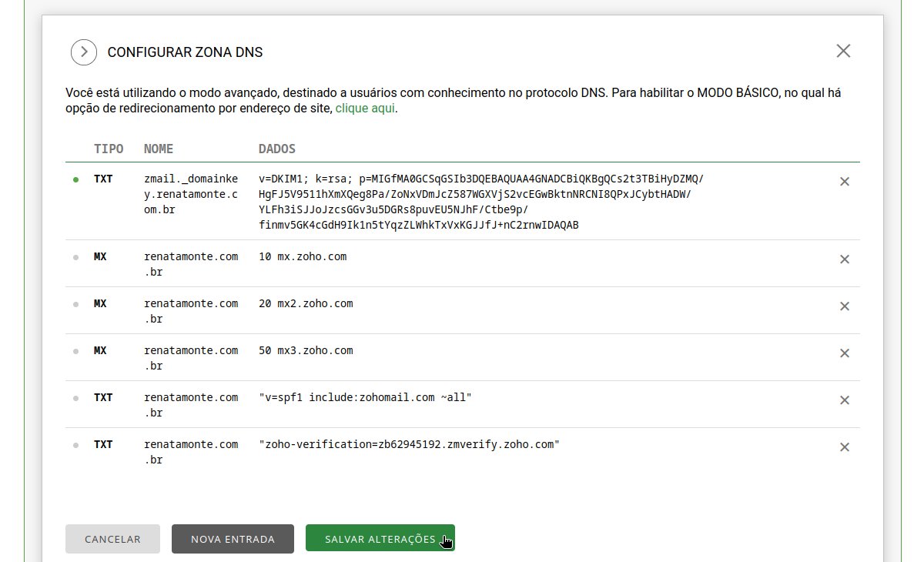This screenshot has width=924, height=562.
Task: Click the DADOS column header
Action: [x=277, y=149]
